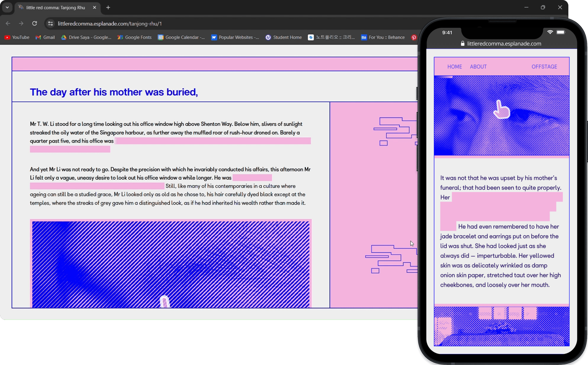Image resolution: width=588 pixels, height=365 pixels.
Task: Open the Popular Websites bookmark
Action: (x=235, y=37)
